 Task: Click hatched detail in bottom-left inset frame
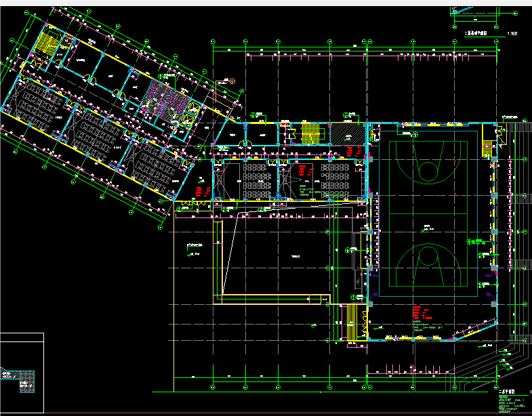coord(27,381)
